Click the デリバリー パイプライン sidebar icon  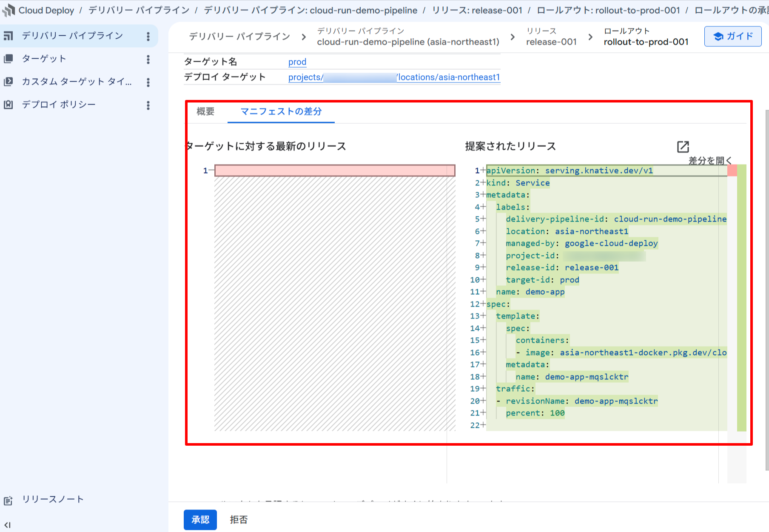[x=9, y=36]
